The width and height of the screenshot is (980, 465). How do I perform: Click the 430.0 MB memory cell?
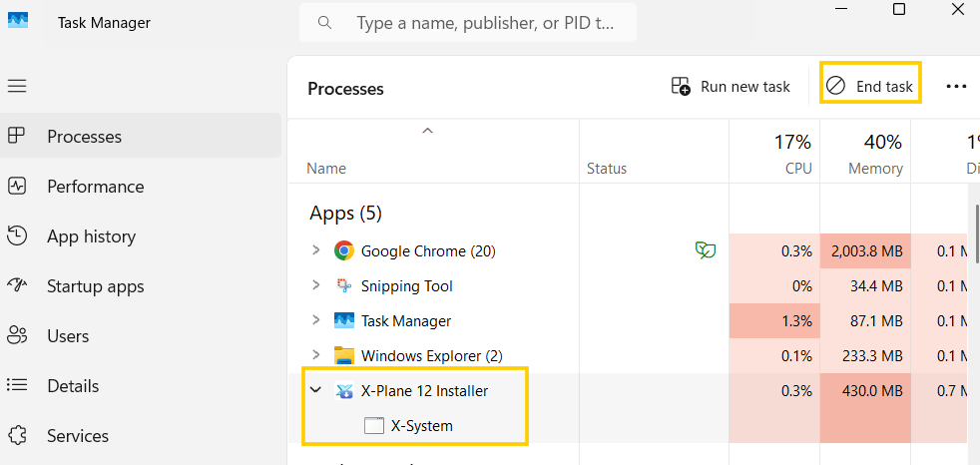(866, 391)
